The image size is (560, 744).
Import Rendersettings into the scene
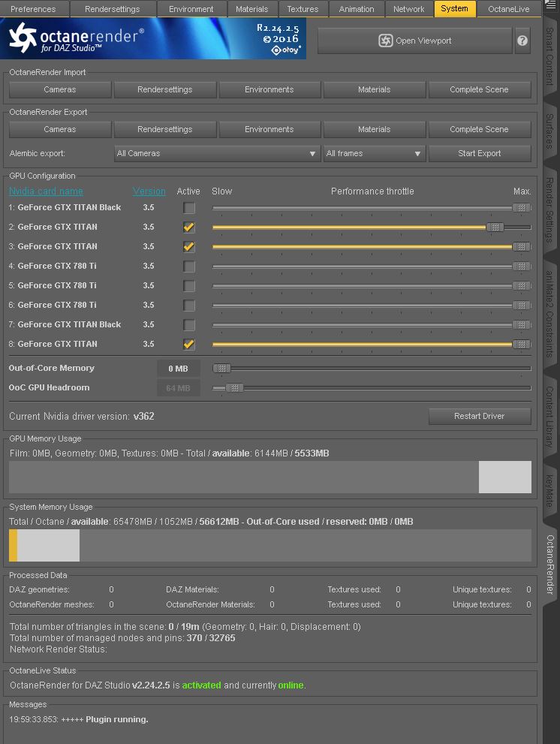coord(164,89)
